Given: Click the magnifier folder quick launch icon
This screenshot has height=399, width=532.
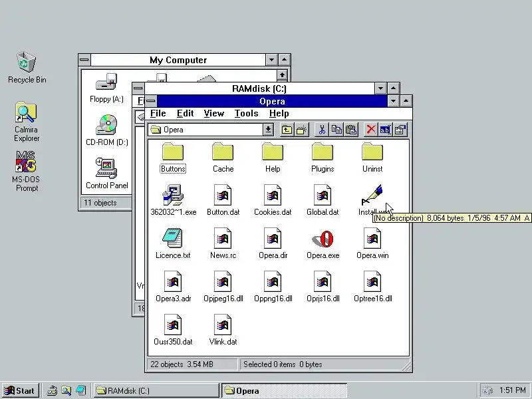Looking at the screenshot, I should pyautogui.click(x=66, y=391).
